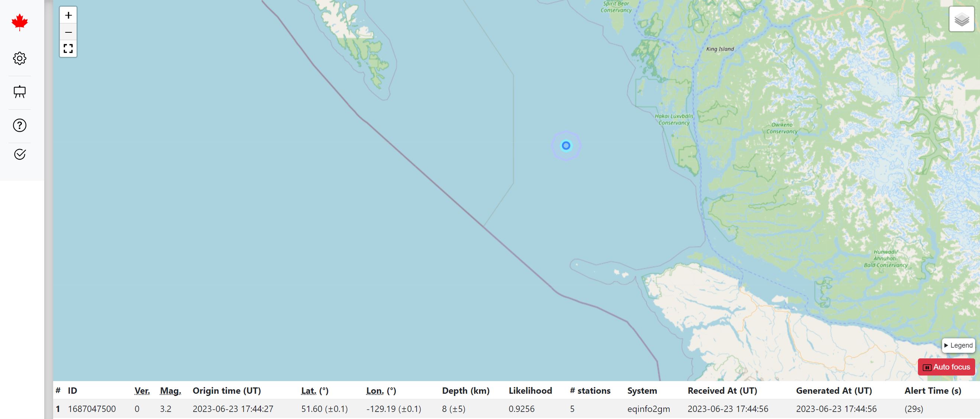The width and height of the screenshot is (980, 419).
Task: Open the fullscreen map view
Action: (x=68, y=49)
